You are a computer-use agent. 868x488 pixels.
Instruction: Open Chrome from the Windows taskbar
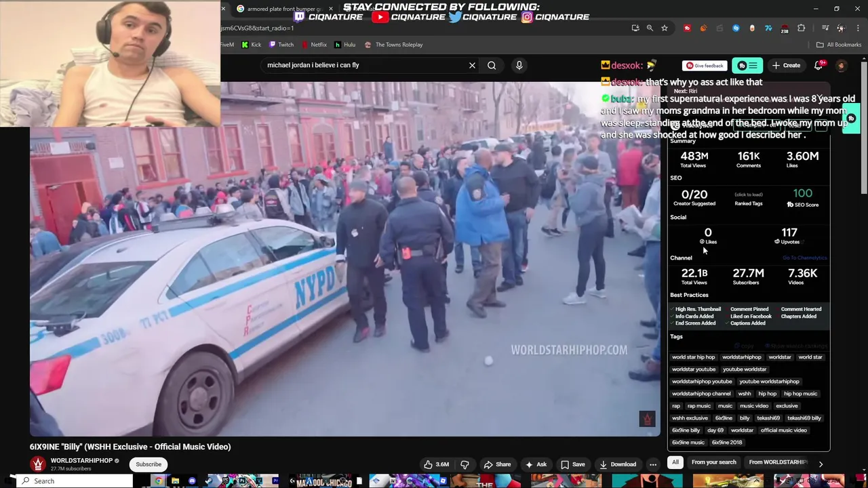click(x=158, y=481)
